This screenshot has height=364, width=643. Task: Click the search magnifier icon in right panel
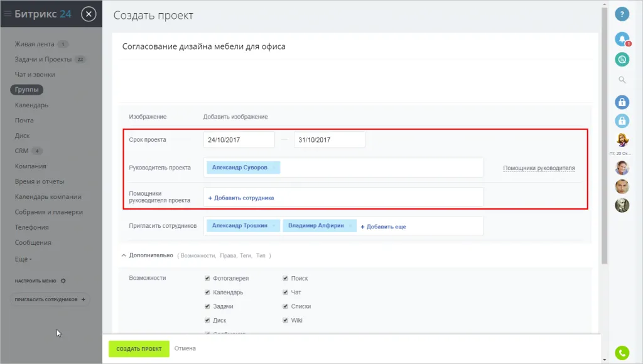622,80
